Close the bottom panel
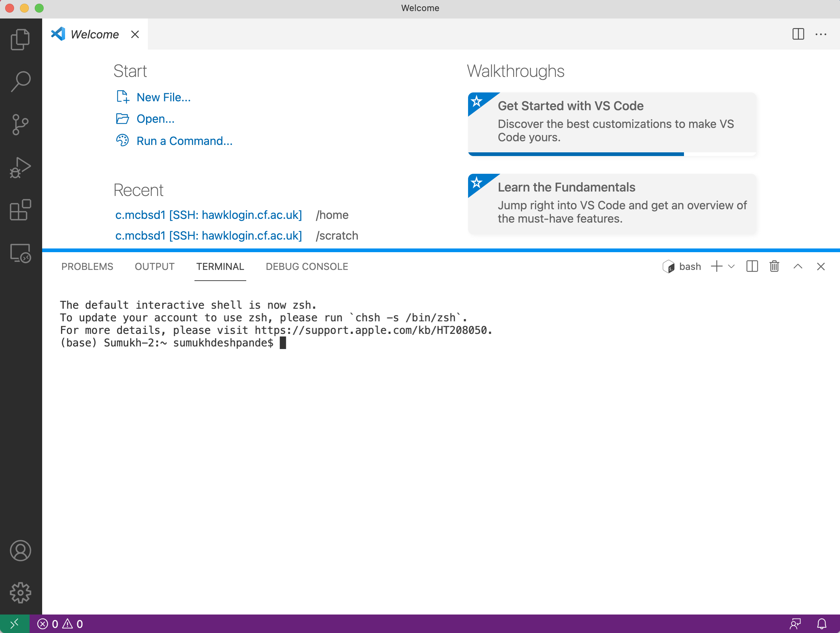The width and height of the screenshot is (840, 633). point(821,266)
